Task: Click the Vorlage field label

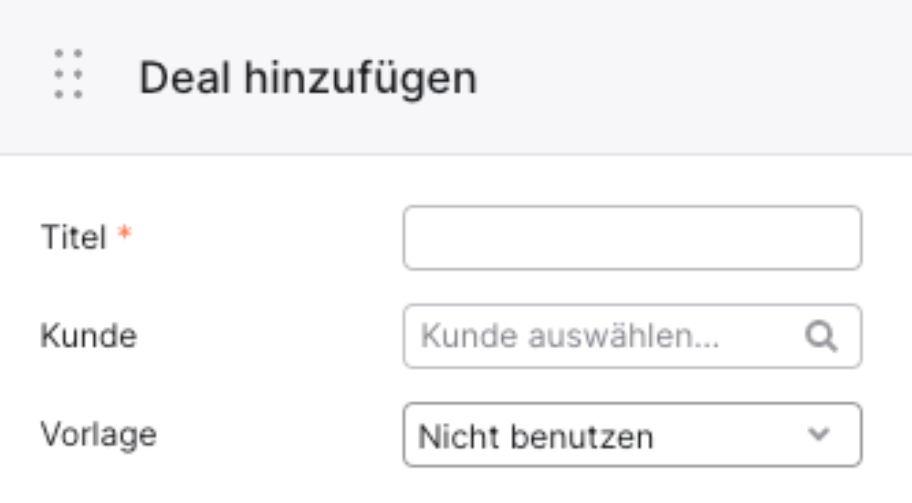Action: coord(98,434)
